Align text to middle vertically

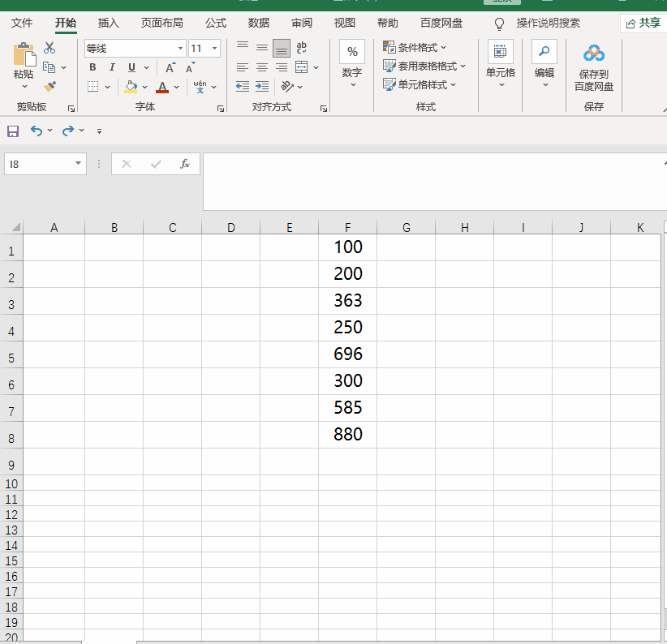pyautogui.click(x=262, y=48)
